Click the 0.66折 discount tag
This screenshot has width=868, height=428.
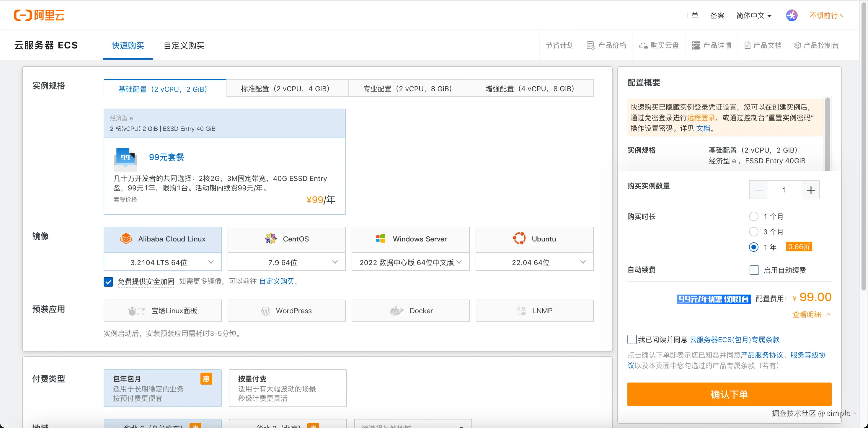[x=799, y=247]
